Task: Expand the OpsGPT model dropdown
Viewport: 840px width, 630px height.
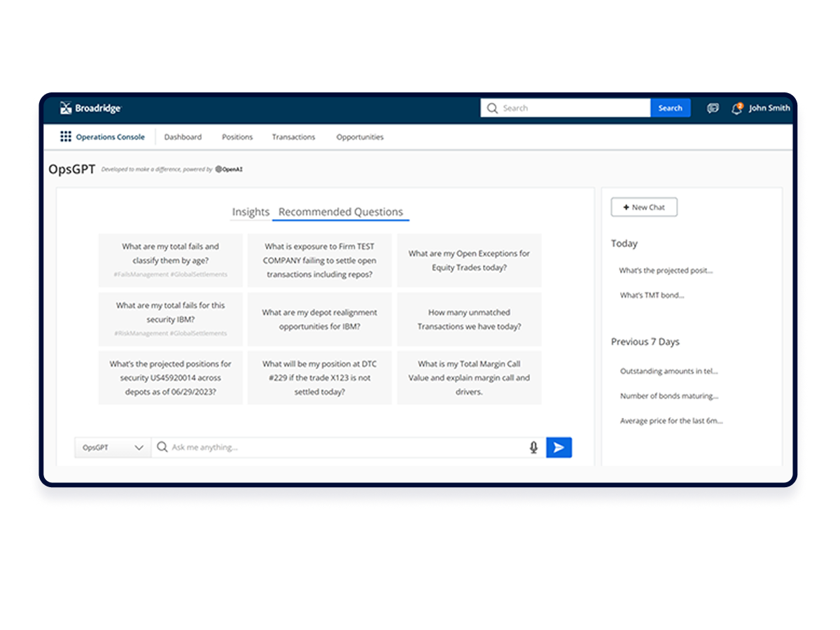Action: (x=113, y=447)
